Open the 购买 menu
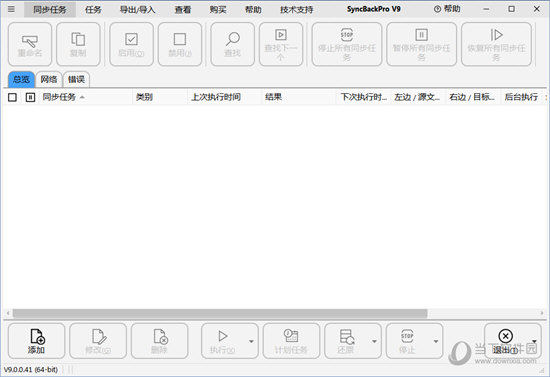This screenshot has height=377, width=550. click(x=218, y=9)
